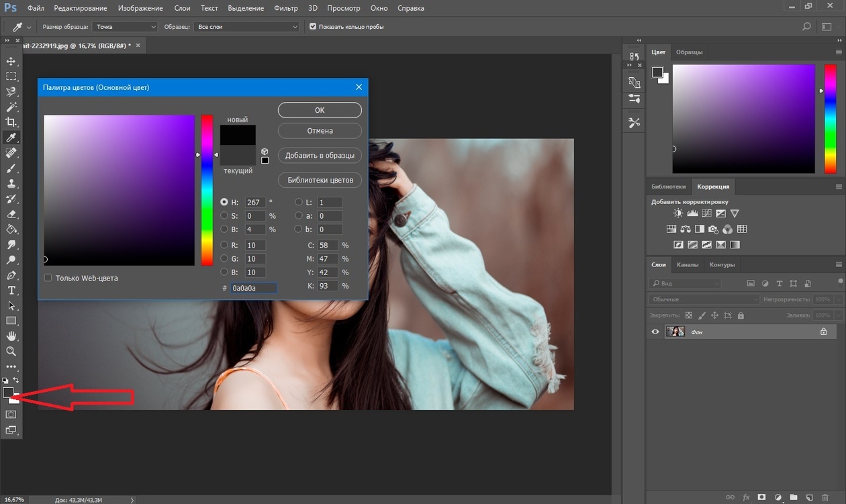Open the Размер образца dropdown

tap(125, 27)
